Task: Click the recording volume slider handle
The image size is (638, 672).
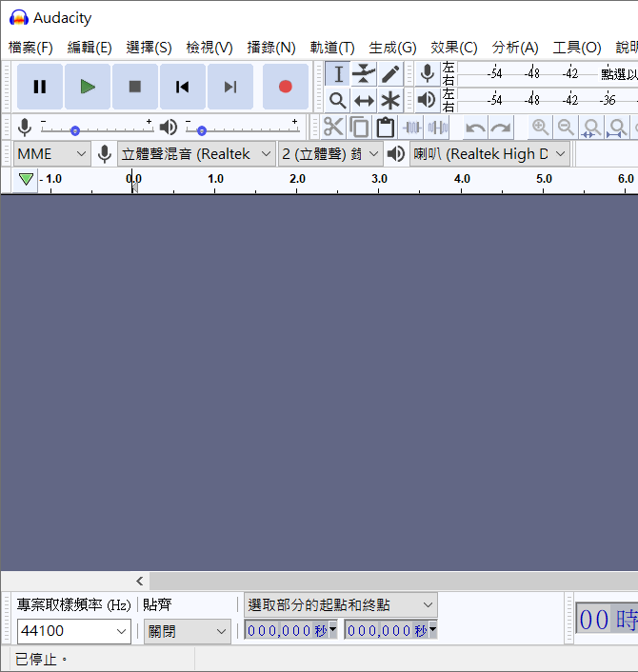Action: (x=75, y=130)
